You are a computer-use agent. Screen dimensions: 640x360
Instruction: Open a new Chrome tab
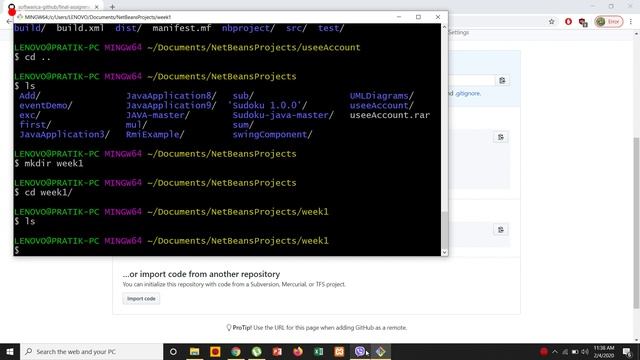click(x=112, y=7)
